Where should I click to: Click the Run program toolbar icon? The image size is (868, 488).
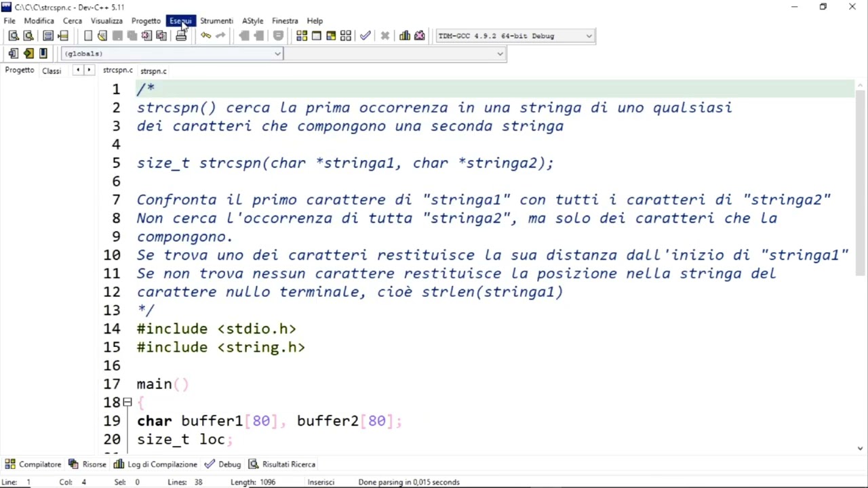pyautogui.click(x=316, y=36)
